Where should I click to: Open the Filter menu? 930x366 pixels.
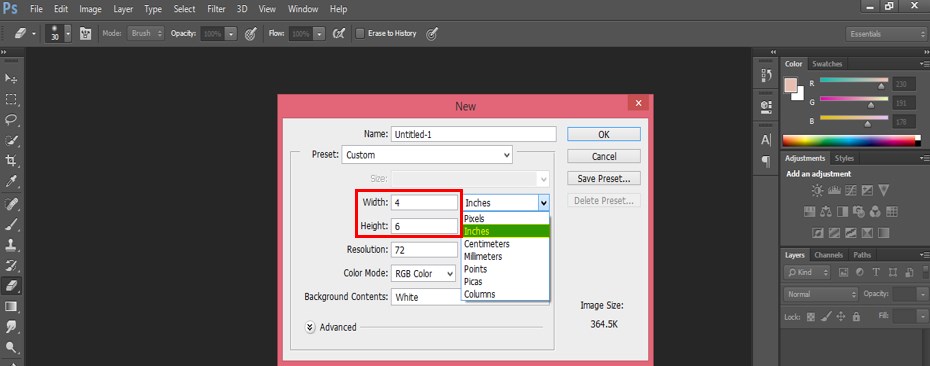[x=216, y=9]
